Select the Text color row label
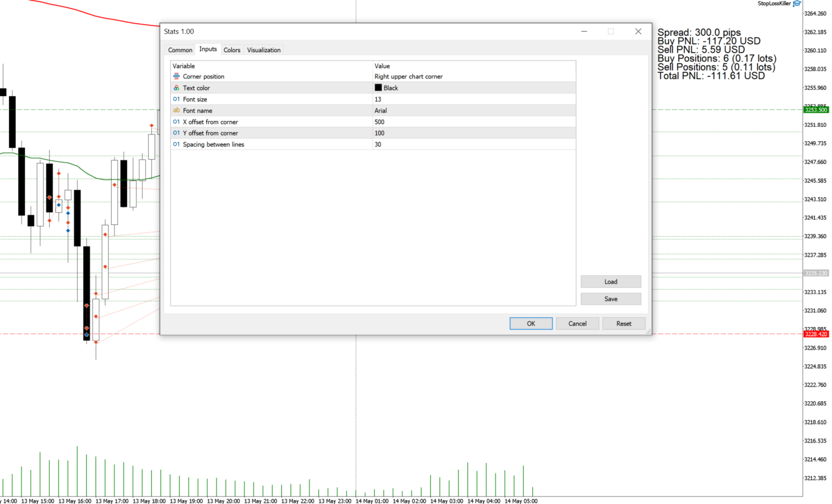This screenshot has width=832, height=504. [x=196, y=88]
